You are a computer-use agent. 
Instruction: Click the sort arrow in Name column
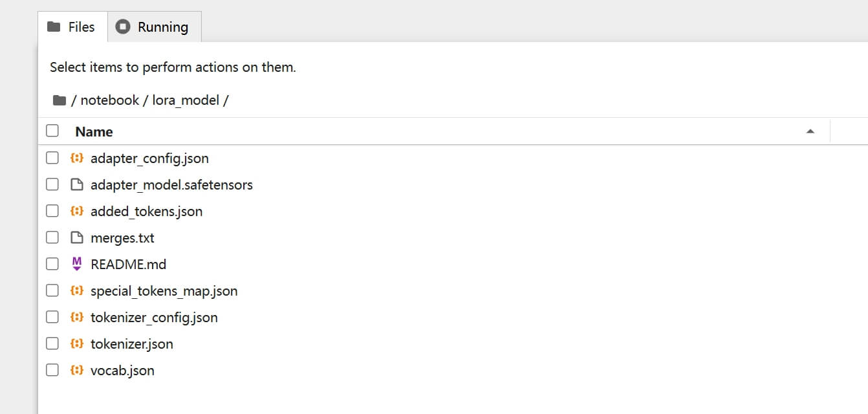coord(810,131)
